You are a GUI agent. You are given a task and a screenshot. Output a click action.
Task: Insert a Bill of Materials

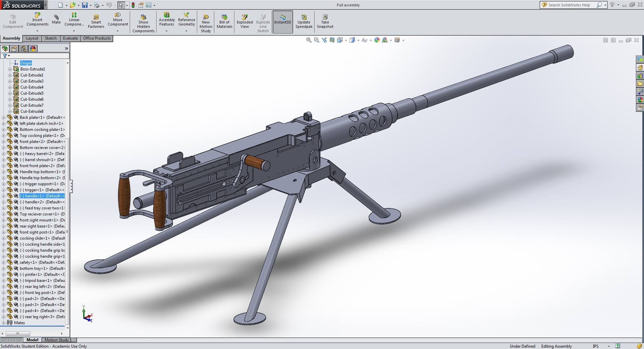coord(224,21)
